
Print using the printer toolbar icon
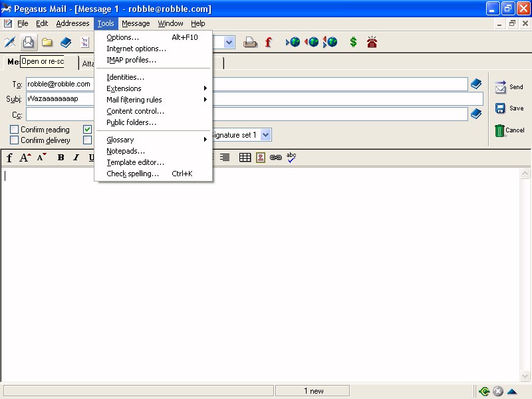[250, 42]
